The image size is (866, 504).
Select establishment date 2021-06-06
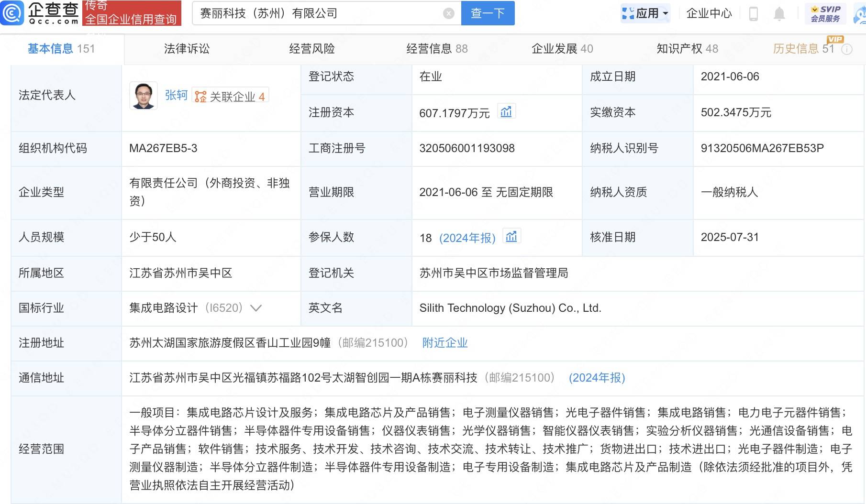pos(730,77)
